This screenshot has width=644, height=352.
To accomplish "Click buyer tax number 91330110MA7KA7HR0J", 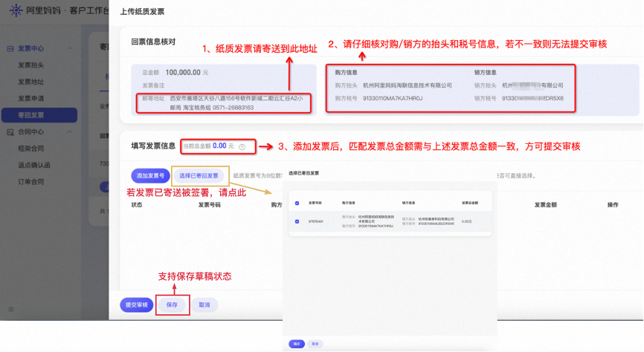I will [x=393, y=99].
